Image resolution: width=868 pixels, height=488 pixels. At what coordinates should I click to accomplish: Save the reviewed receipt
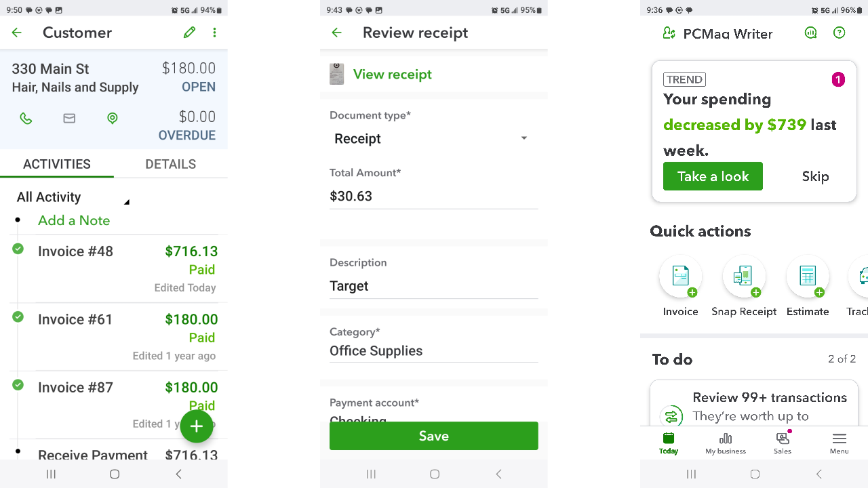433,436
